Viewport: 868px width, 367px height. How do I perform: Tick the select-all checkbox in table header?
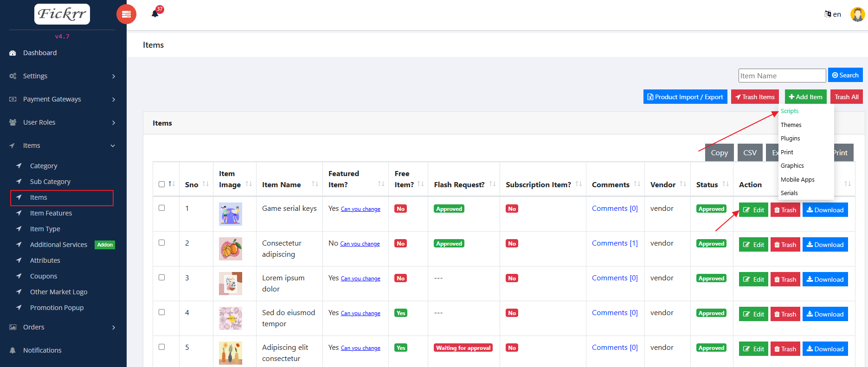tap(161, 184)
